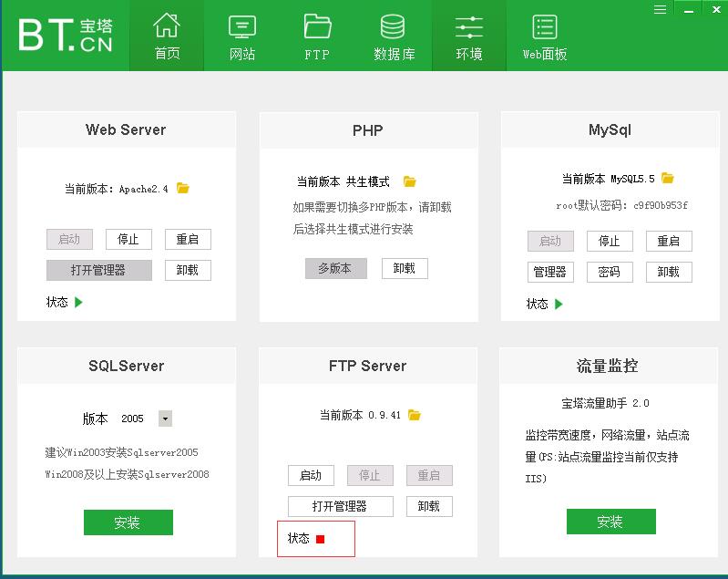The height and width of the screenshot is (579, 728).
Task: Switch to the 网站 website tab
Action: [241, 36]
